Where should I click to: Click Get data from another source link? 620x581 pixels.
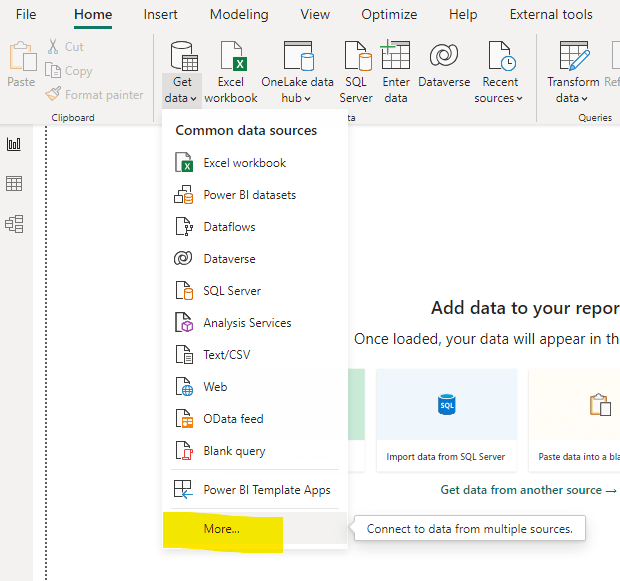[528, 490]
